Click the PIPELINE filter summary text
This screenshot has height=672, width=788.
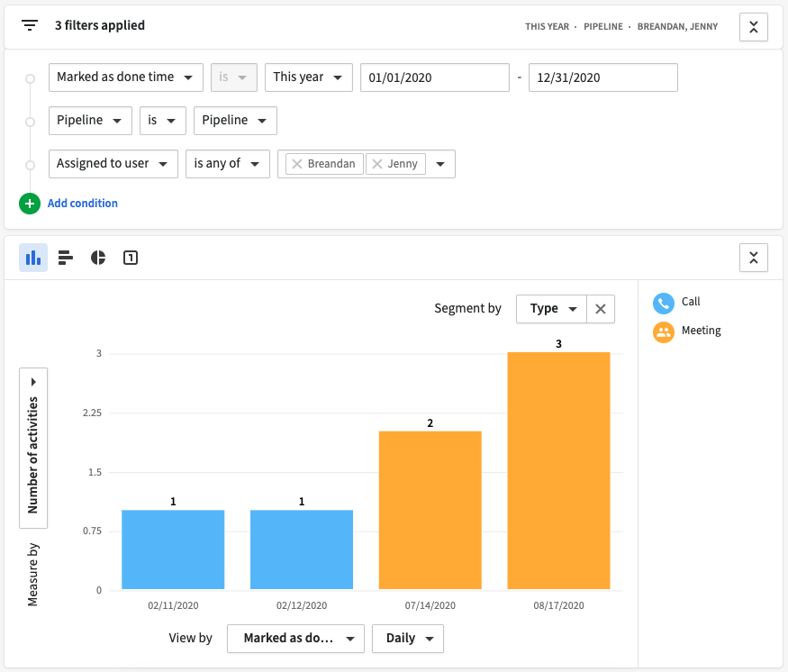(603, 27)
